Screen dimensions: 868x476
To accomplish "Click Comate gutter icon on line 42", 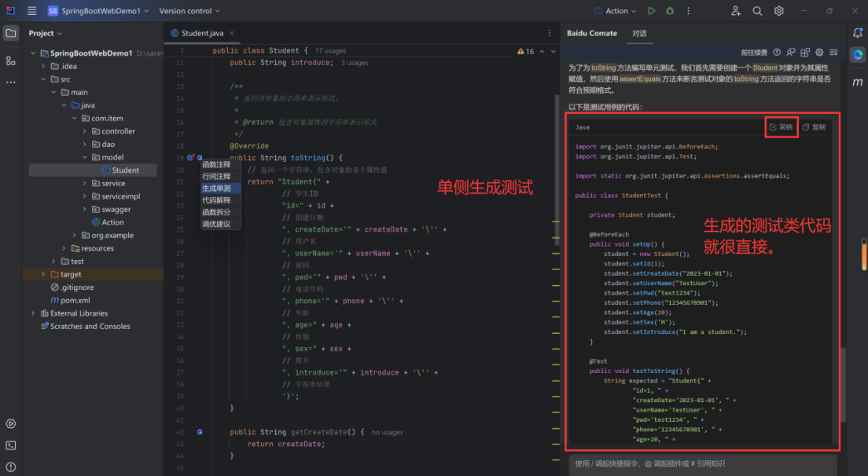I will point(200,432).
